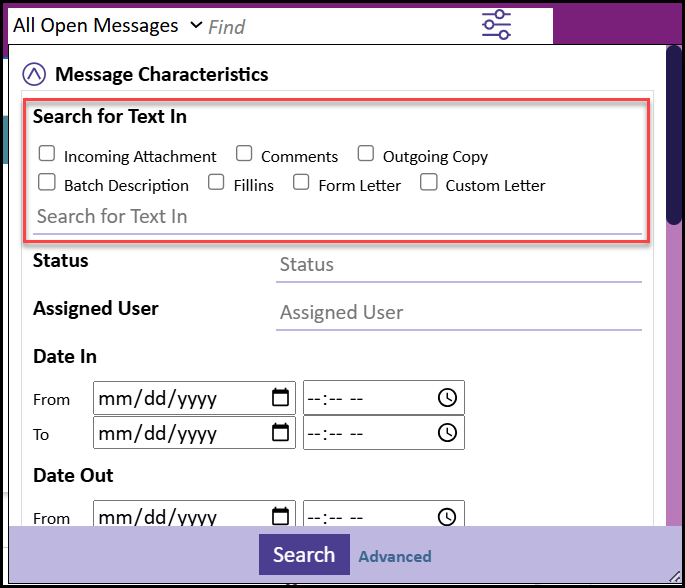
Task: Click the Status input field
Action: click(x=458, y=265)
